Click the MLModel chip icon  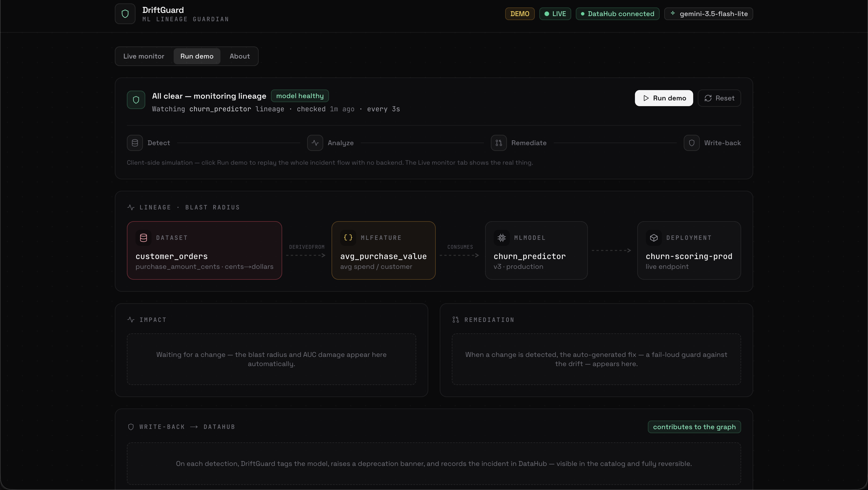coord(501,238)
